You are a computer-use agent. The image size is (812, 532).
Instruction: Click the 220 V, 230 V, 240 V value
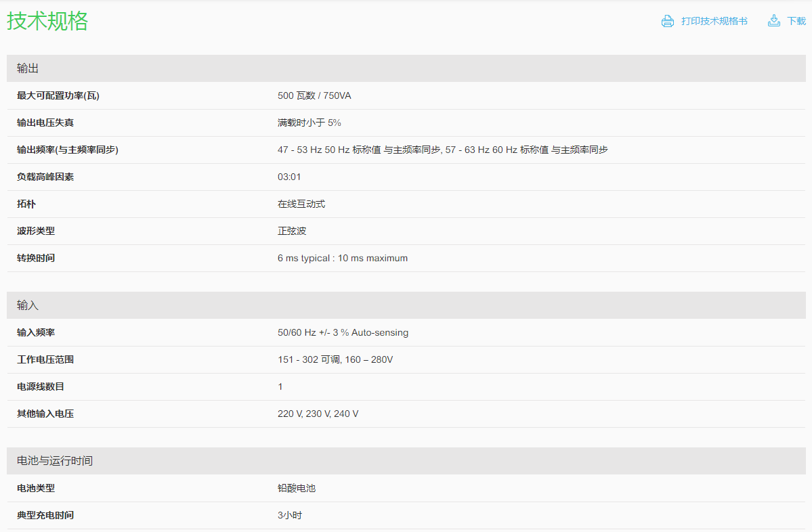pos(318,414)
